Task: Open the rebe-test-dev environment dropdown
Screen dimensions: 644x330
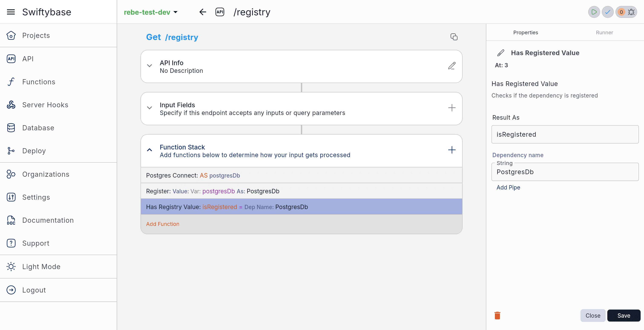Action: click(x=151, y=12)
